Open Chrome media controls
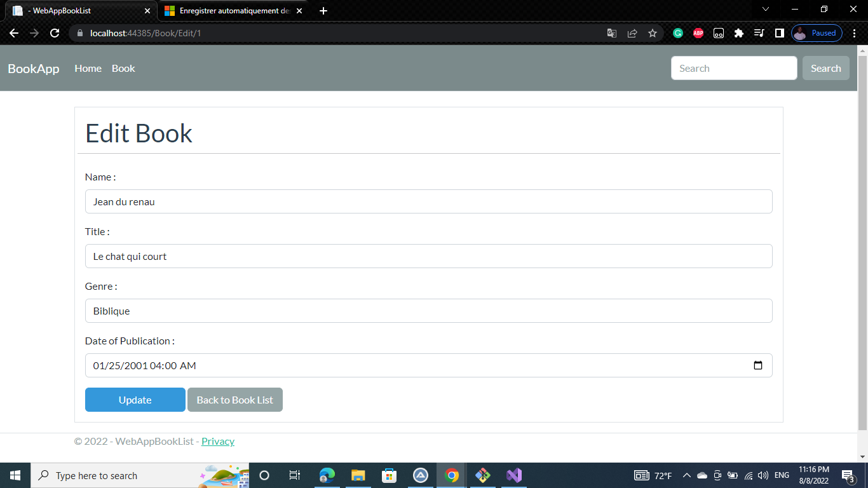The width and height of the screenshot is (868, 488). tap(759, 33)
